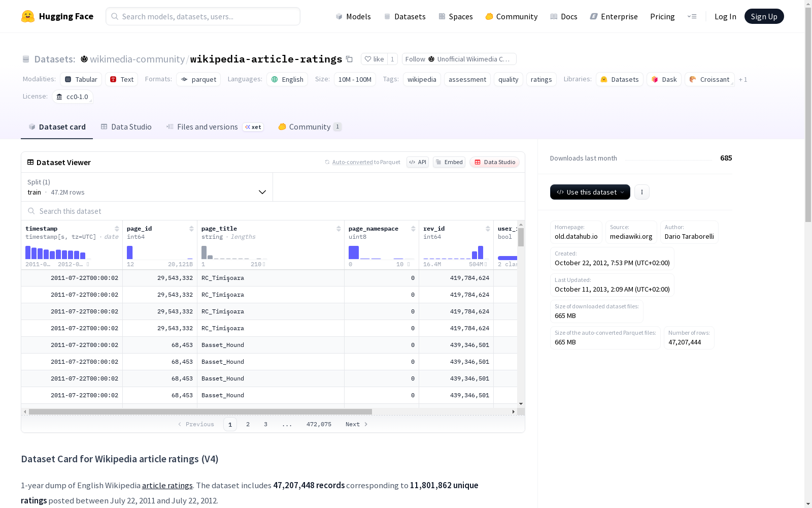Select the cc0-1.0 license tag
This screenshot has width=812, height=508.
point(73,97)
